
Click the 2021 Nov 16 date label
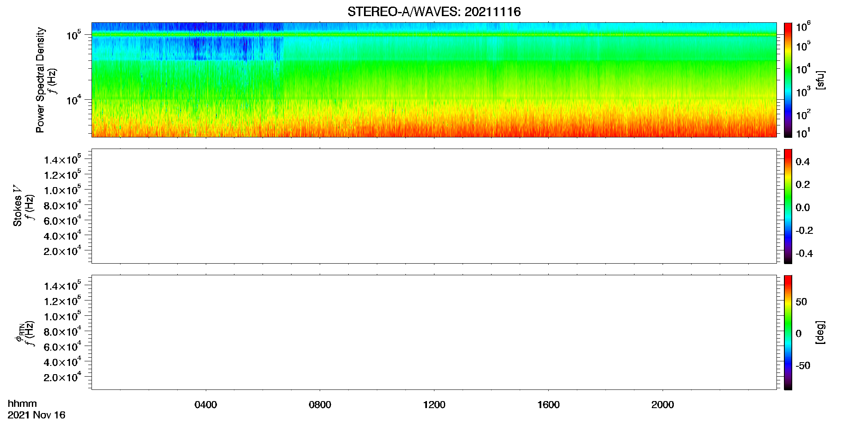[36, 415]
